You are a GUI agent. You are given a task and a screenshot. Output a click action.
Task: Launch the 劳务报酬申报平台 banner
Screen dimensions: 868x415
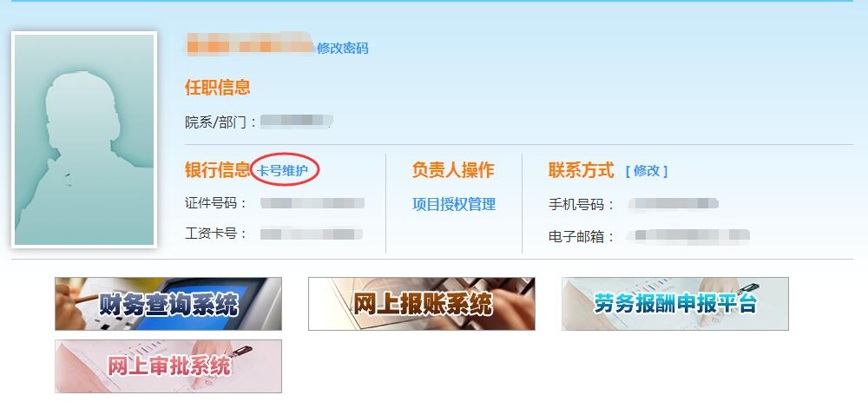pos(675,304)
